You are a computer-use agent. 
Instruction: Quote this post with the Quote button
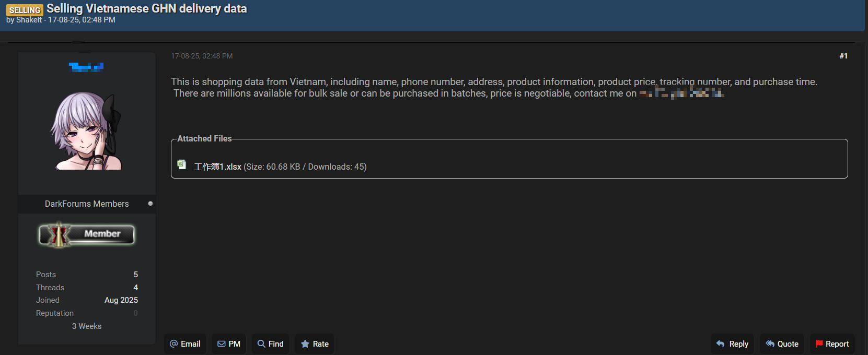pyautogui.click(x=782, y=344)
